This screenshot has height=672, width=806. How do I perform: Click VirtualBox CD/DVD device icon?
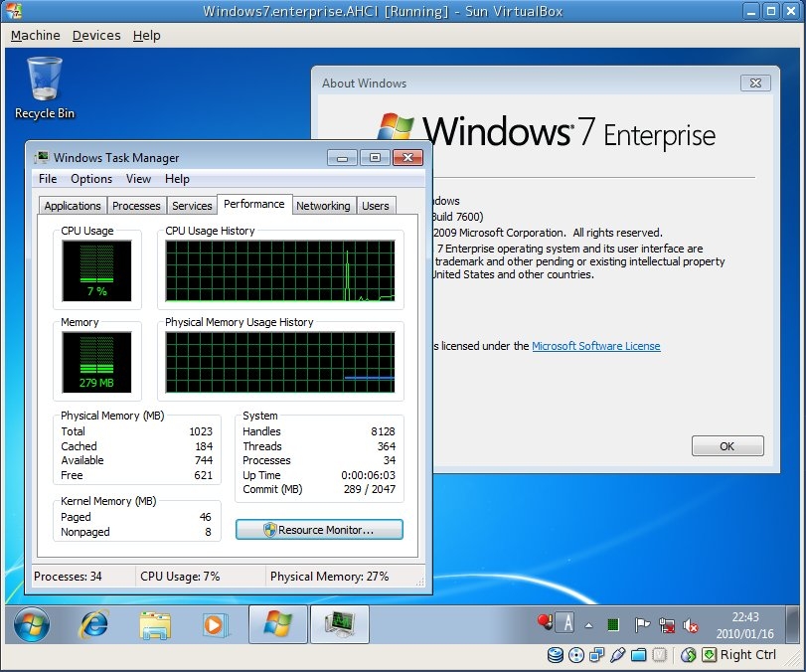click(x=576, y=655)
